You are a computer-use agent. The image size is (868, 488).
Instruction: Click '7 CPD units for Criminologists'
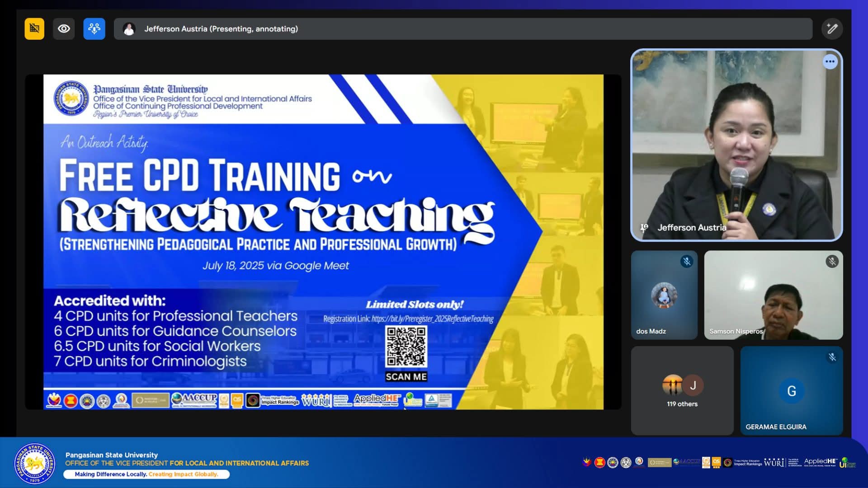[150, 361]
